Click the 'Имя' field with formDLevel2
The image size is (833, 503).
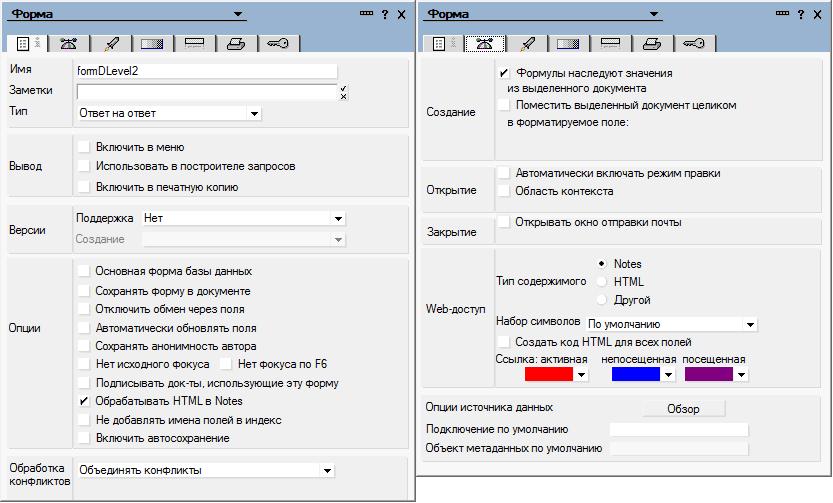(x=206, y=71)
